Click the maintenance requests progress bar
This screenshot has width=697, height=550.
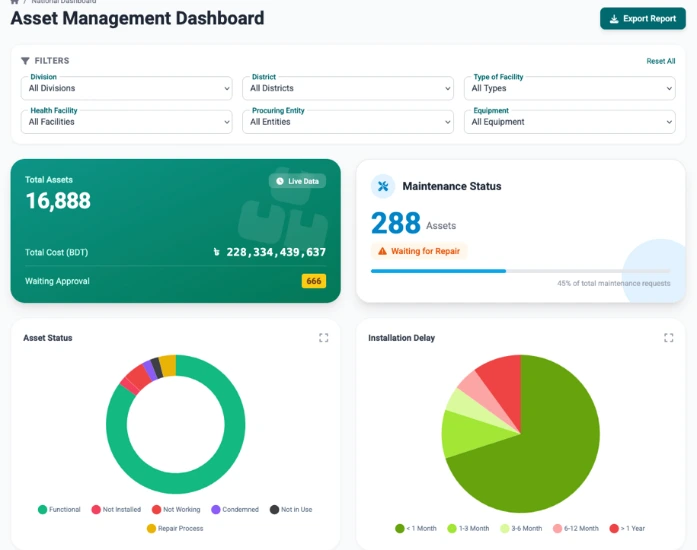click(520, 271)
